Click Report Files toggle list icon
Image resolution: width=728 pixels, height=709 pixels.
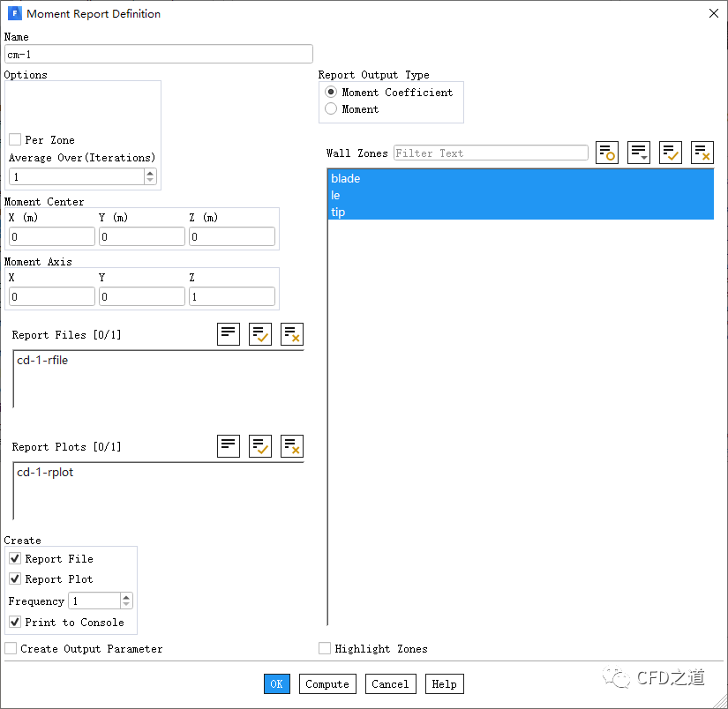pyautogui.click(x=229, y=334)
